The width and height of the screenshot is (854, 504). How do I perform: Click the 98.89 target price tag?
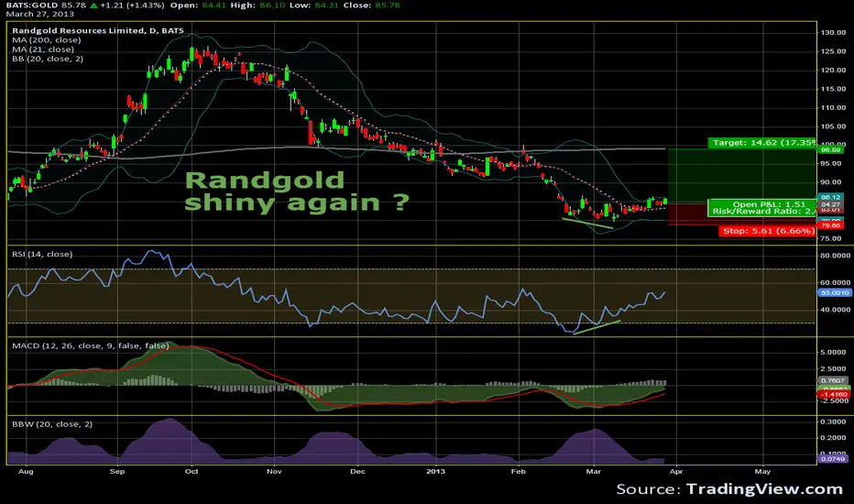tap(830, 149)
